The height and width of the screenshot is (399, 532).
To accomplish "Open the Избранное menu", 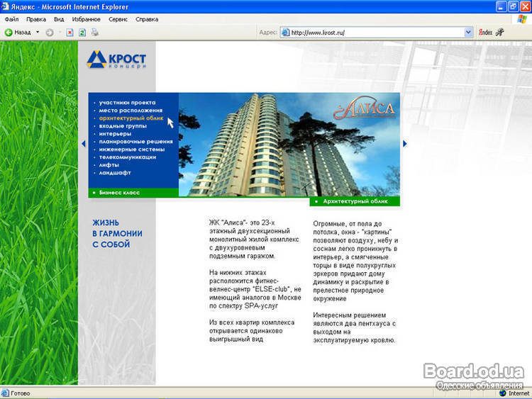I will [x=86, y=19].
